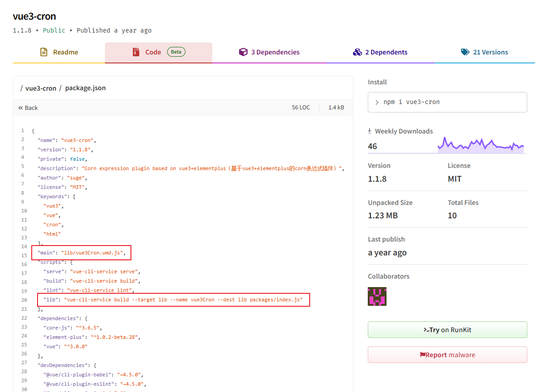555x392 pixels.
Task: Click the "html" keyword line
Action: click(52, 234)
